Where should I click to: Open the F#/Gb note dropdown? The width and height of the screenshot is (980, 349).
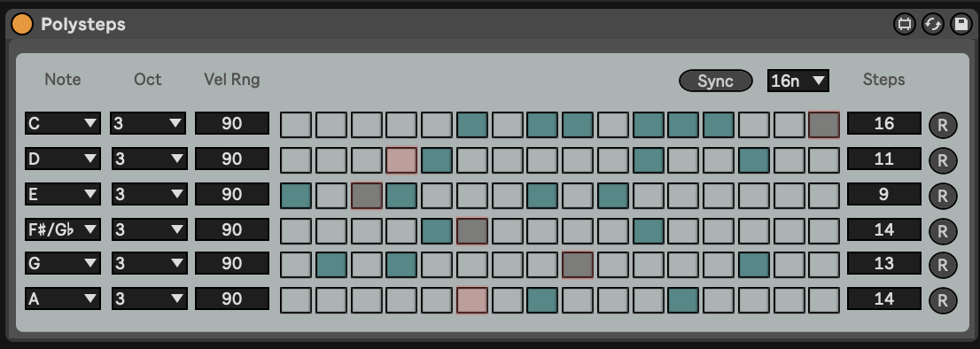(x=63, y=229)
